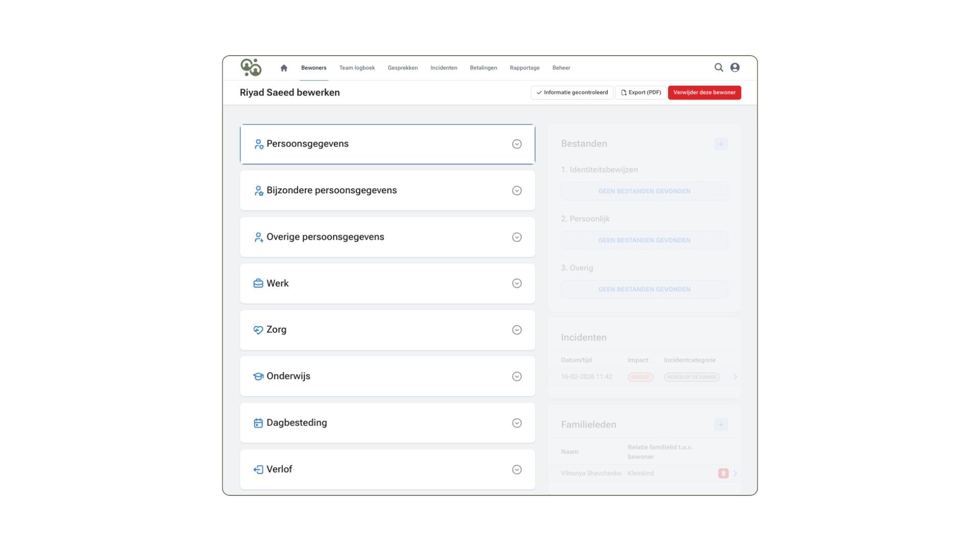
Task: Expand the Verlof section
Action: point(387,469)
